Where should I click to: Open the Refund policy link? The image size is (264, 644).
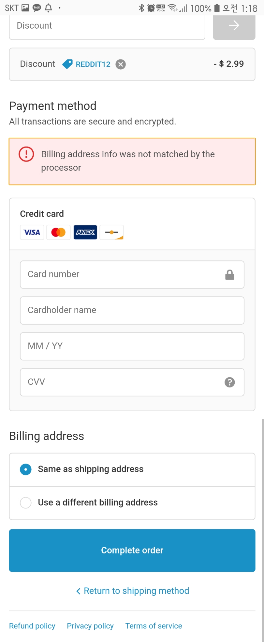point(32,626)
